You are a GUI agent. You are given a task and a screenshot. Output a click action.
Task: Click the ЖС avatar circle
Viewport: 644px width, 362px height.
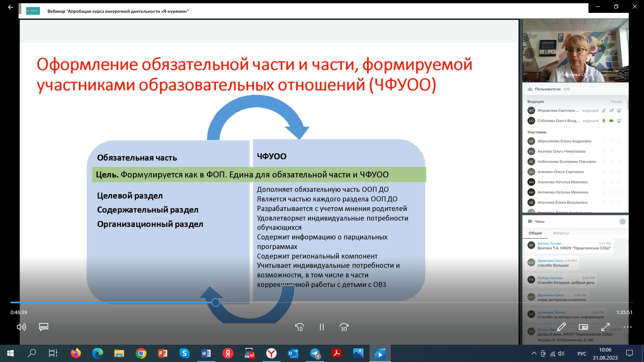[531, 110]
